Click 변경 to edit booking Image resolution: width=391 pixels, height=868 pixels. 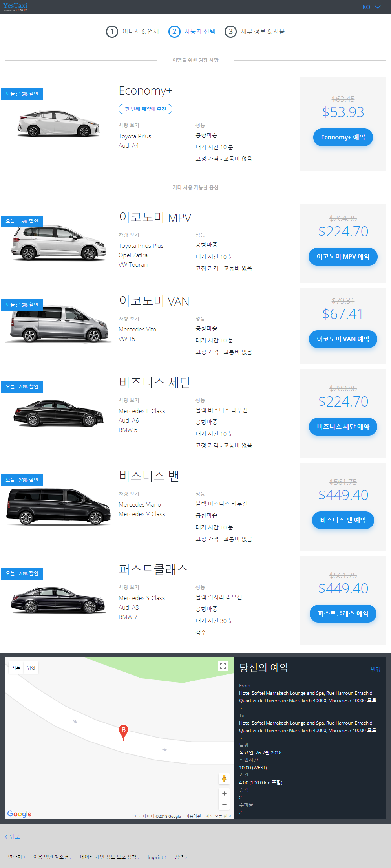[375, 670]
